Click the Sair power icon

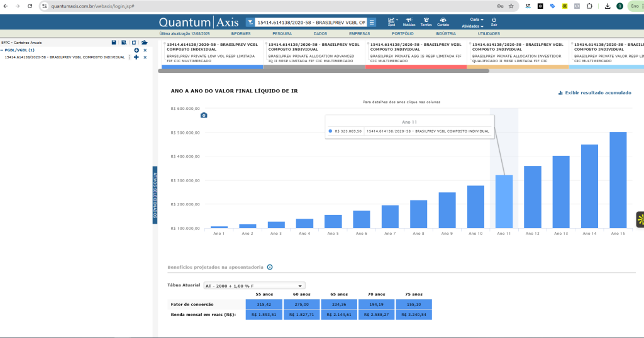494,21
